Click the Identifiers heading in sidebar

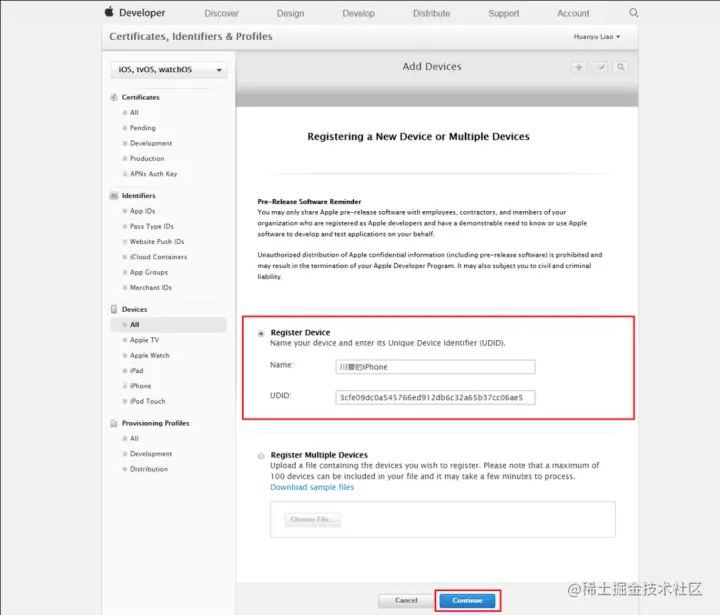coord(139,196)
